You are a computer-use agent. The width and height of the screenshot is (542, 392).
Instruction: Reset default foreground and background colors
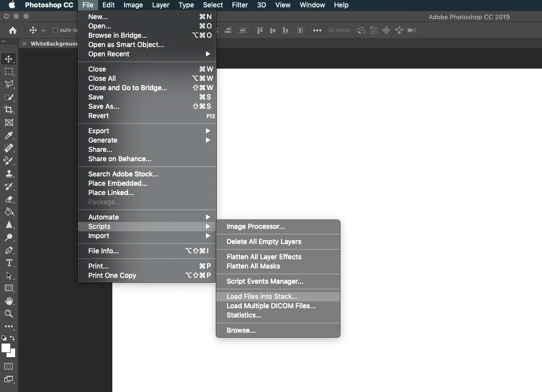(x=4, y=338)
